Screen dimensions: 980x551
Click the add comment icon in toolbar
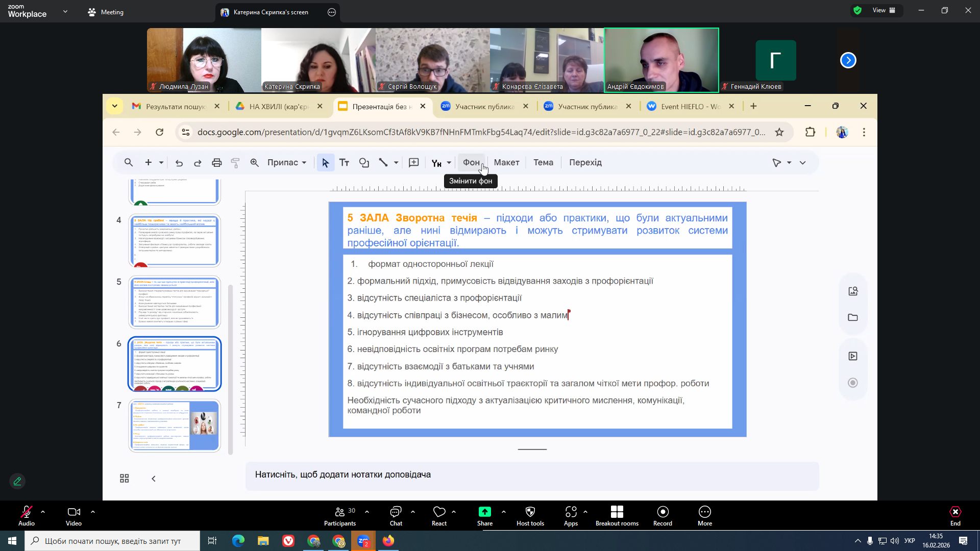pos(413,163)
